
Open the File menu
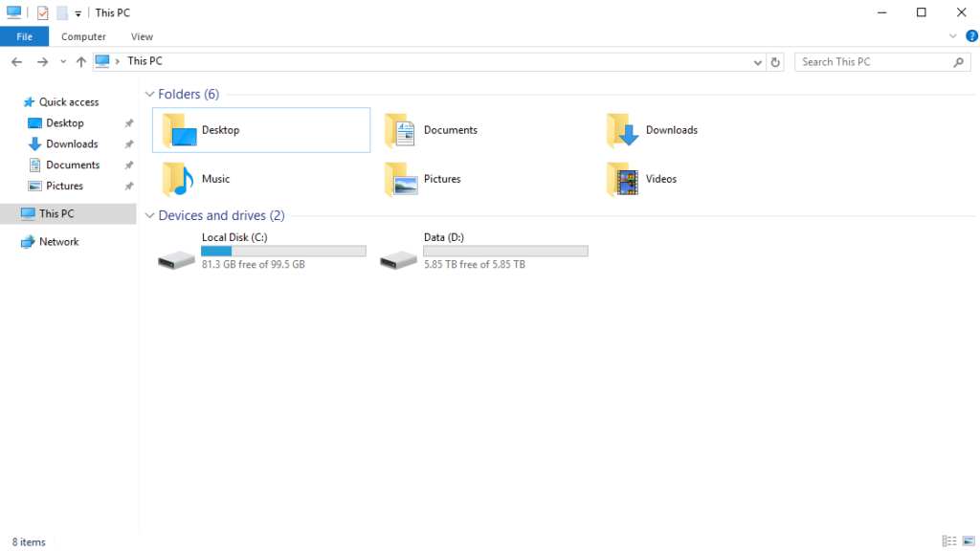24,37
